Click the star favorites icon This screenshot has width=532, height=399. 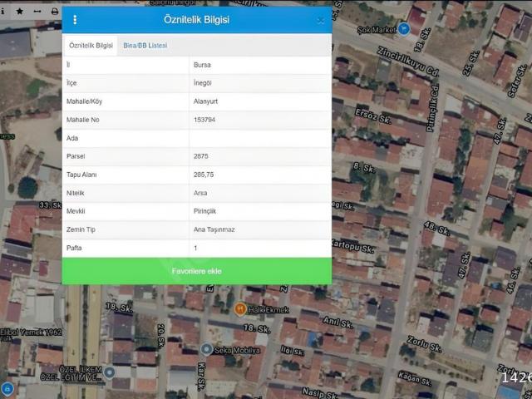20,11
